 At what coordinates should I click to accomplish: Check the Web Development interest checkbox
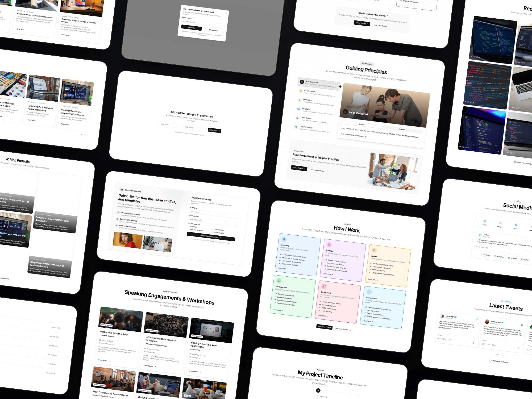click(188, 229)
